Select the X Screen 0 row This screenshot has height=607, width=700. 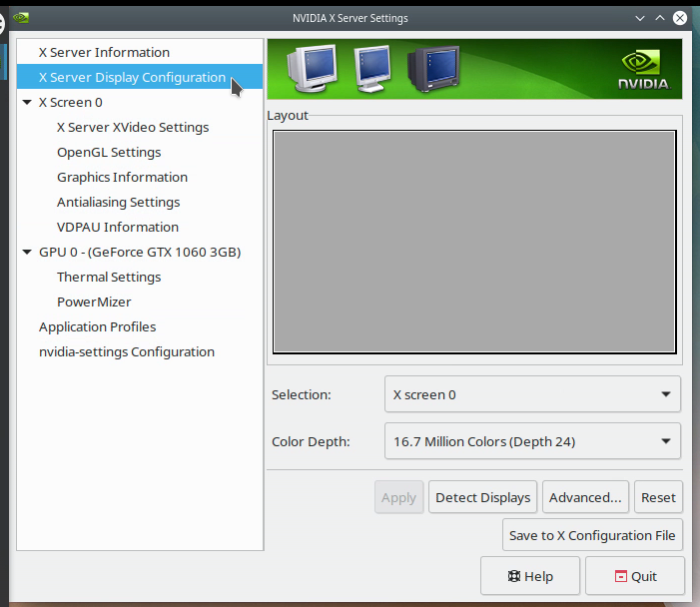point(140,102)
